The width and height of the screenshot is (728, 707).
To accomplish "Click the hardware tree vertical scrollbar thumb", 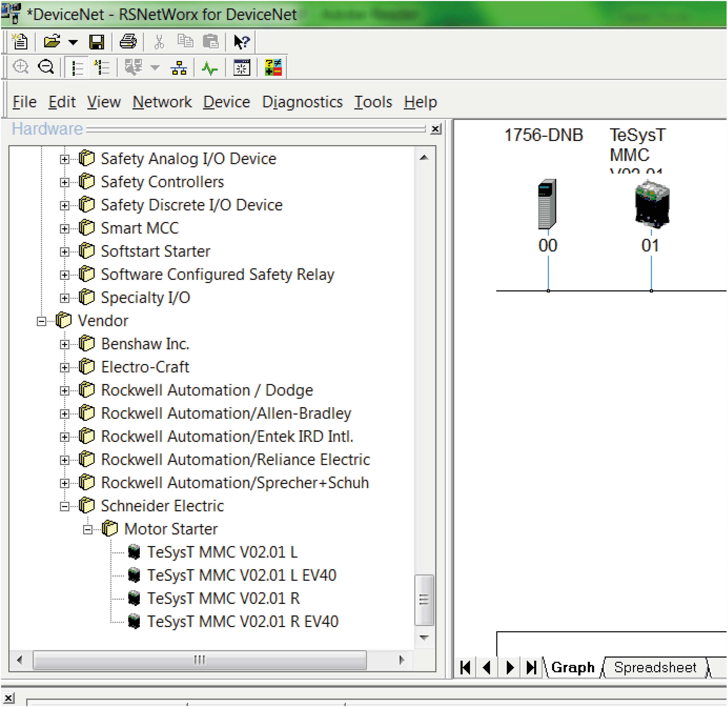I will [x=424, y=601].
